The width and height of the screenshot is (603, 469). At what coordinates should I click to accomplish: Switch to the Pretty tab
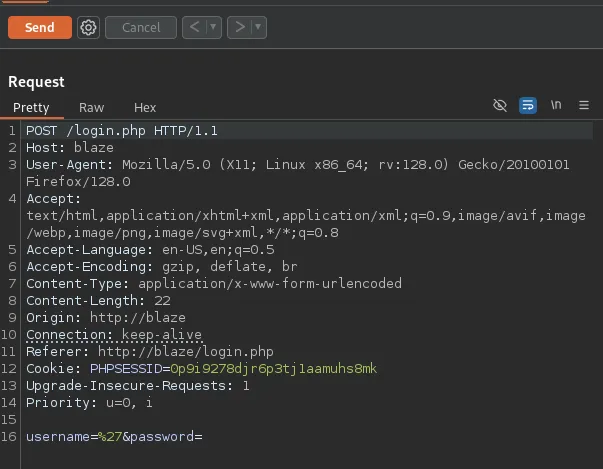click(x=31, y=107)
